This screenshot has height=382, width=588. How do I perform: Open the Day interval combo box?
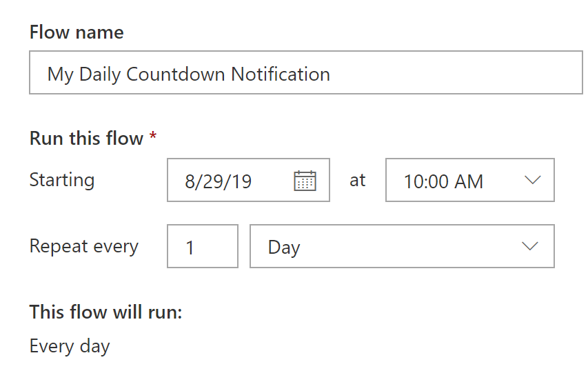[x=402, y=246]
